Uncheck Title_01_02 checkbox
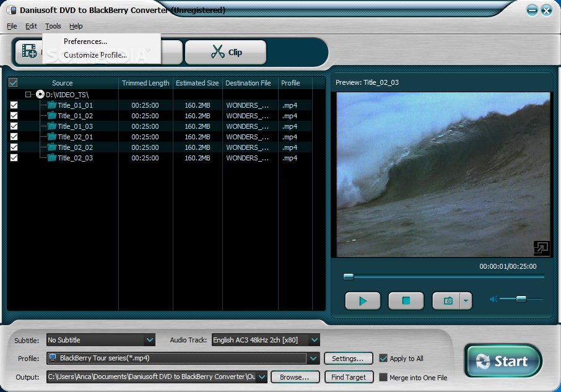Image resolution: width=561 pixels, height=392 pixels. coord(14,116)
